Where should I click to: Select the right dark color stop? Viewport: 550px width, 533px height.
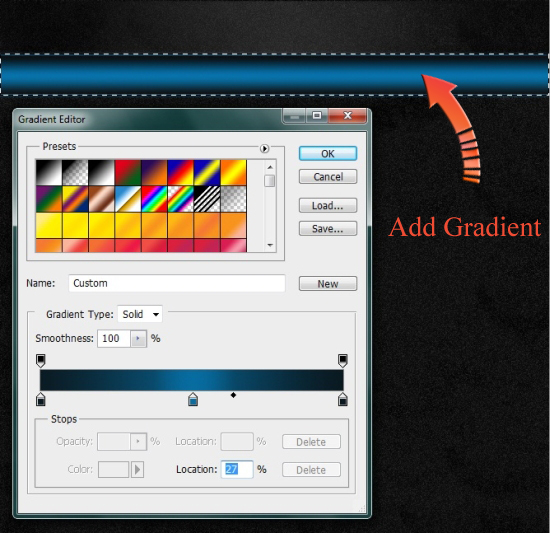point(343,399)
